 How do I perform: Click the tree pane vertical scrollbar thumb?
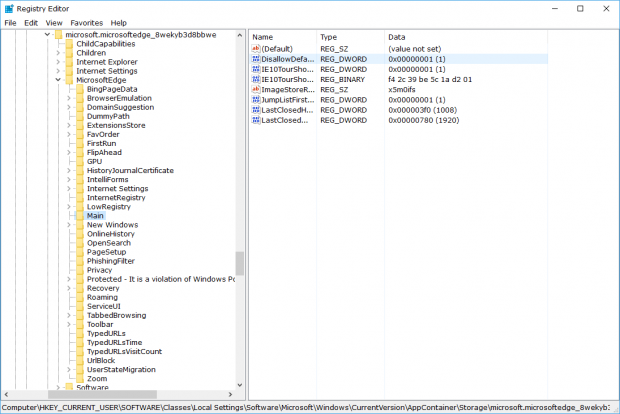click(x=239, y=263)
